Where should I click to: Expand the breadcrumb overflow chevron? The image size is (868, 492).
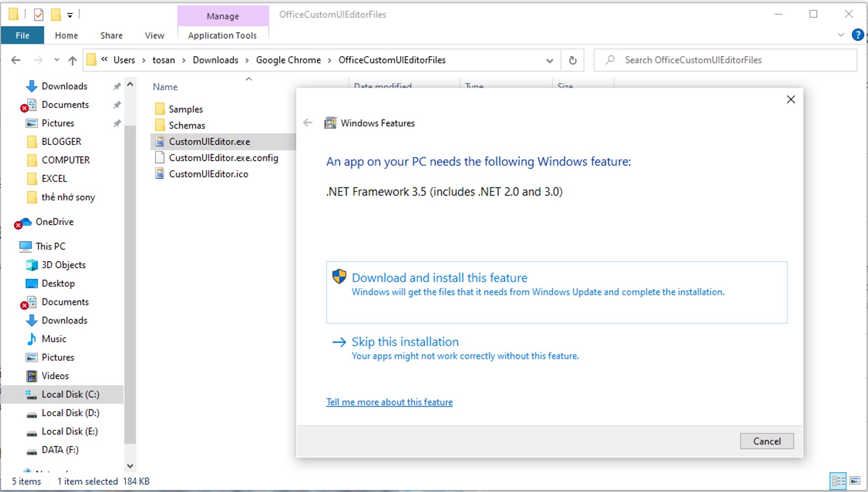click(104, 60)
